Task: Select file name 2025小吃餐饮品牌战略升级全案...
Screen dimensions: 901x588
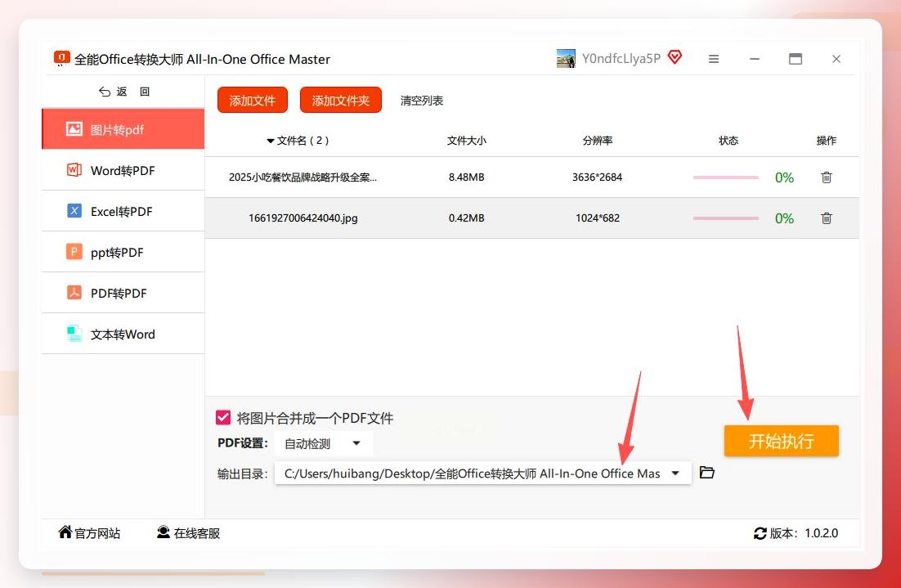Action: pyautogui.click(x=303, y=177)
